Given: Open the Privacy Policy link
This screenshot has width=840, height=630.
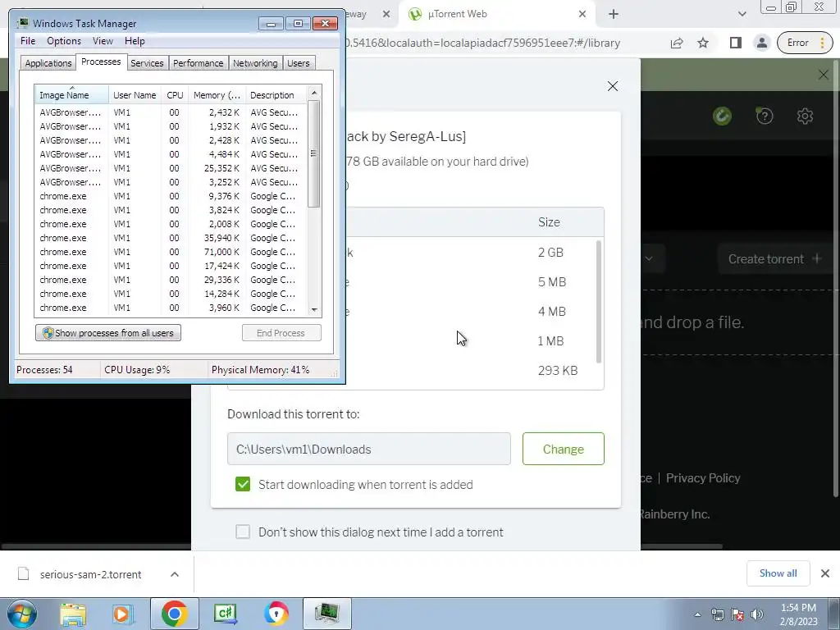Looking at the screenshot, I should coord(703,478).
